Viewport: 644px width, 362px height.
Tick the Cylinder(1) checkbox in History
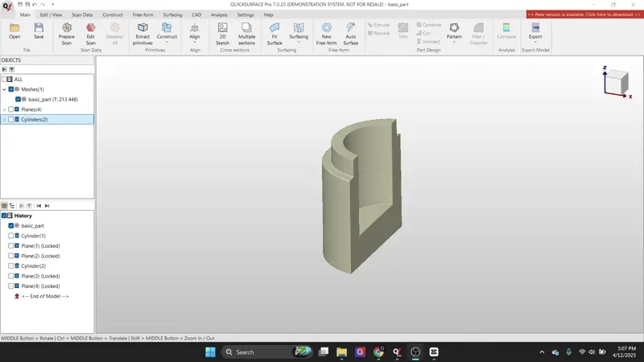click(11, 236)
